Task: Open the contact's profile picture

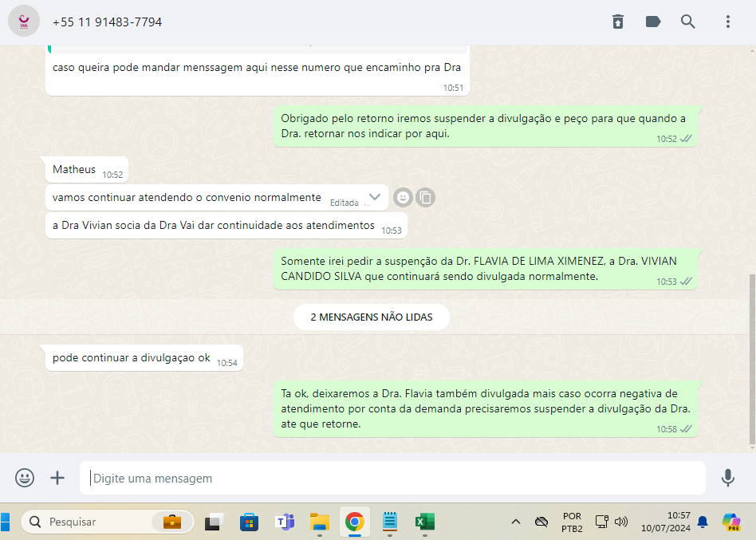Action: (x=24, y=22)
